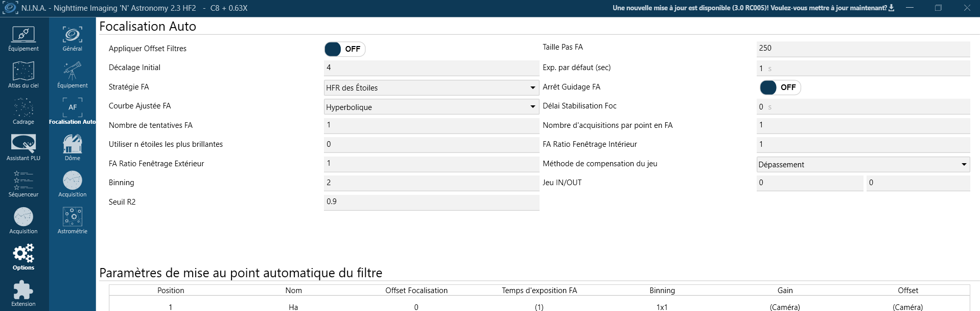Minimize the N.I.N.A. window

[910, 8]
